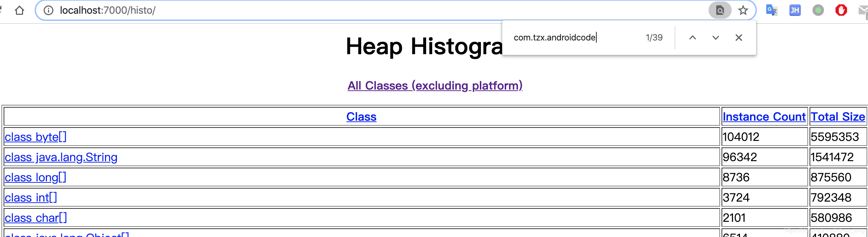Open the red hand blocker extension icon
The height and width of the screenshot is (237, 868).
(x=841, y=10)
